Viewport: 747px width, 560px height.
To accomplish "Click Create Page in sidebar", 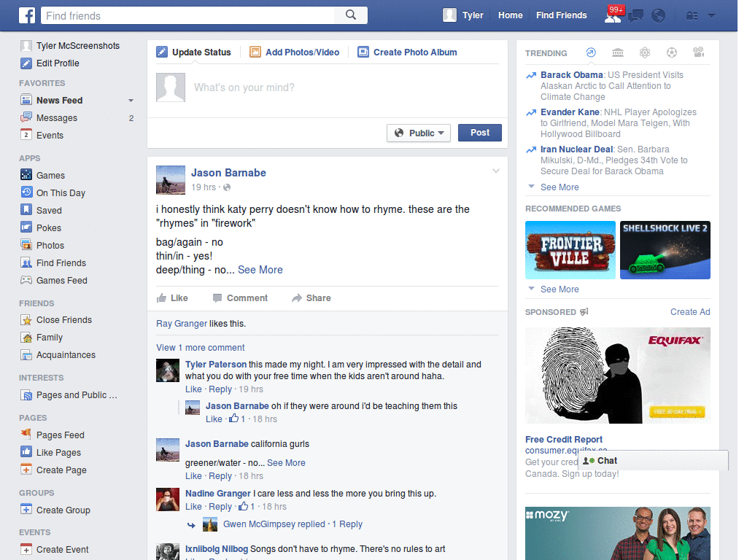I will (x=61, y=470).
